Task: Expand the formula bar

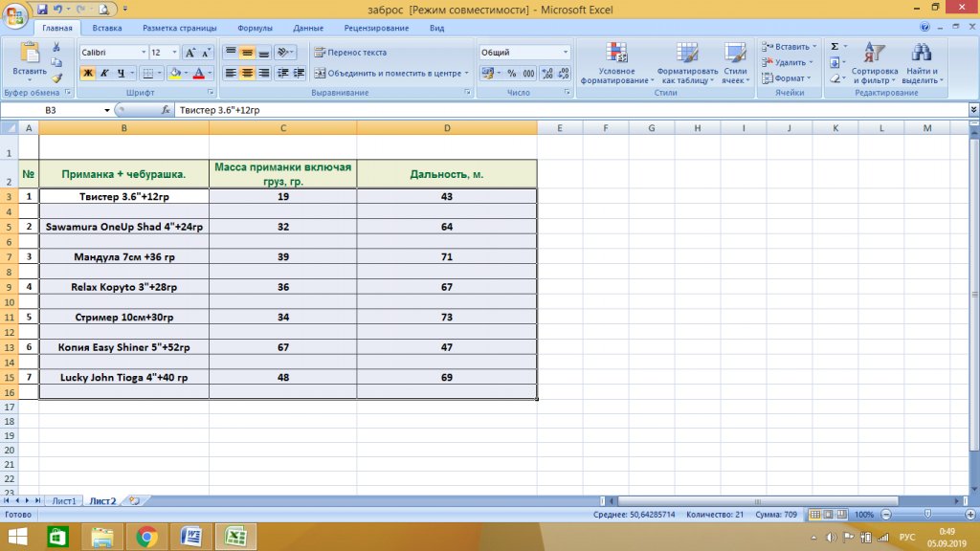Action: [x=973, y=110]
